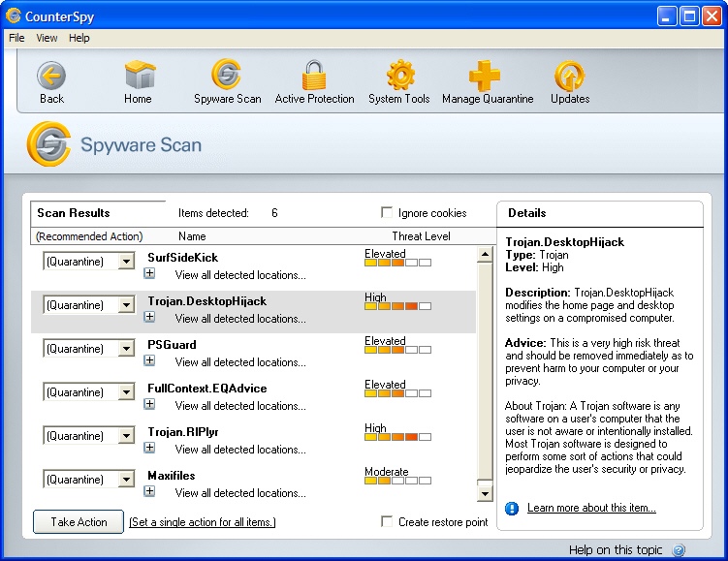The height and width of the screenshot is (561, 728).
Task: Open action dropdown for PSGuard
Action: coord(126,349)
